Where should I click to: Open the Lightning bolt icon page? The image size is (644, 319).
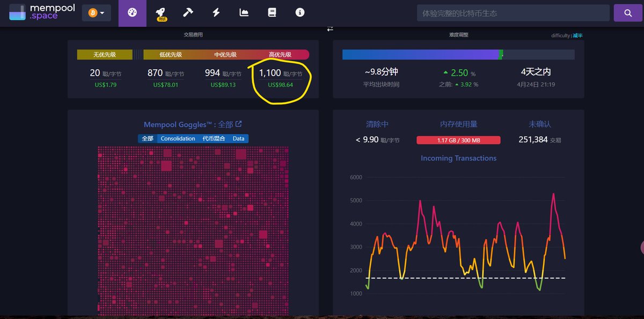tap(216, 13)
